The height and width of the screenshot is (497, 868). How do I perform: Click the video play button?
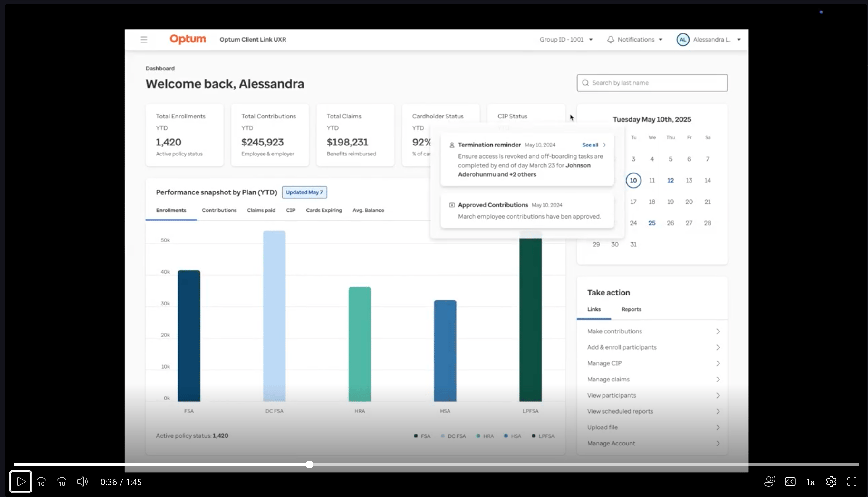coord(21,482)
